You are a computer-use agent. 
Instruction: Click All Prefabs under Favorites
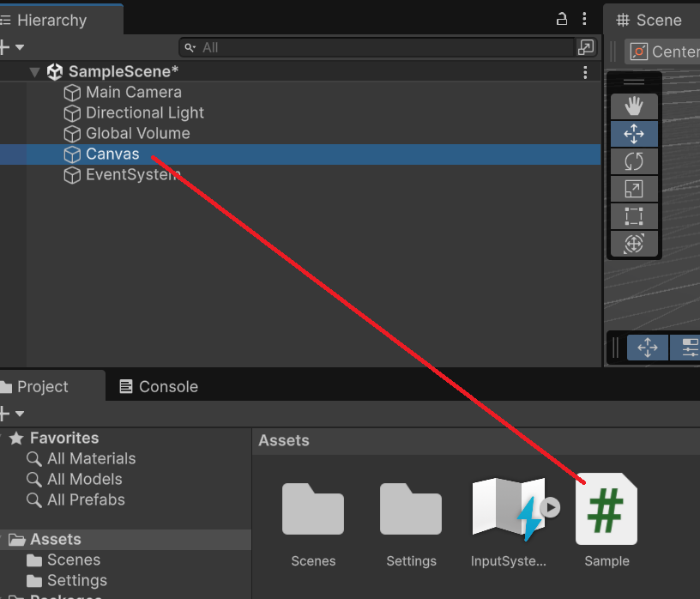(86, 499)
